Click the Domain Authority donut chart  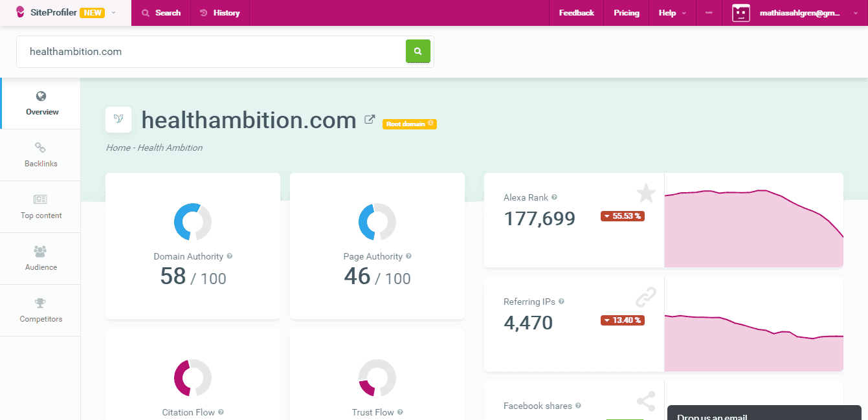(193, 222)
